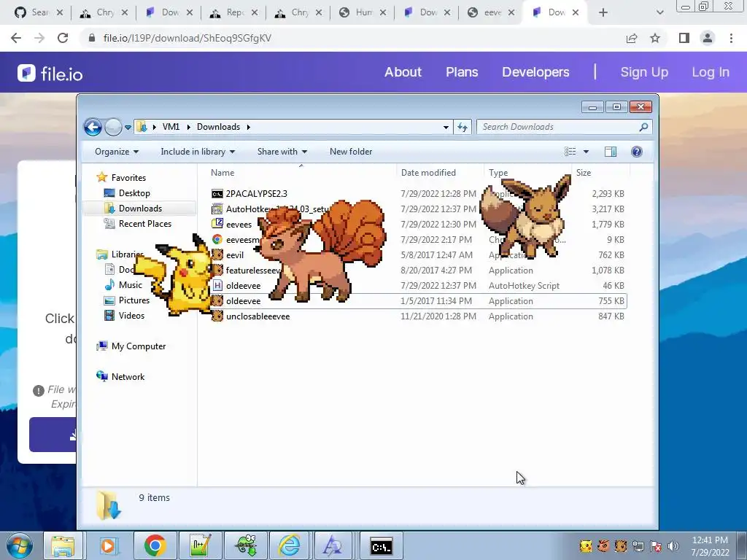The width and height of the screenshot is (747, 560).
Task: Share this page from Chrome toolbar
Action: pos(632,38)
